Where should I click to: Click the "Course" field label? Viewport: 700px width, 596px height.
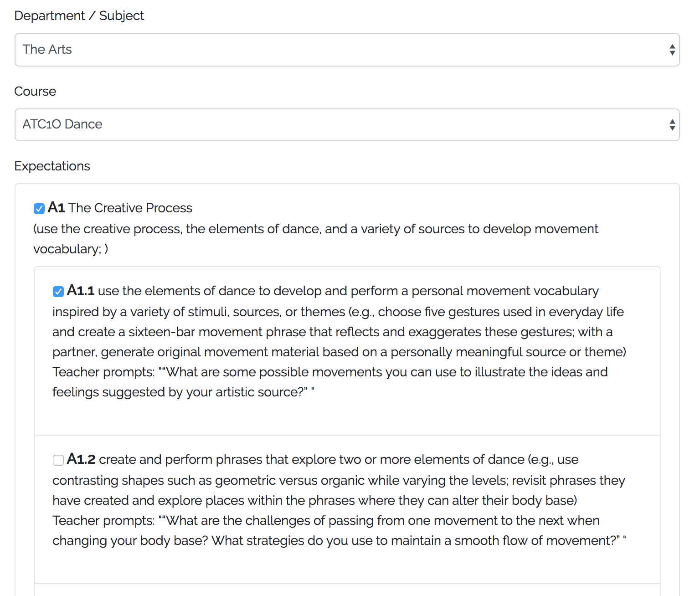point(35,91)
